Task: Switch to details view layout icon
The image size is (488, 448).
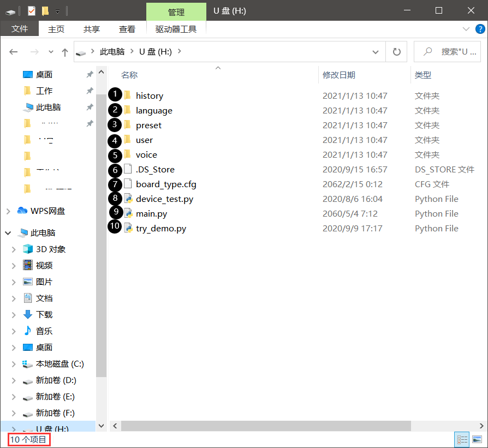Action: coord(462,439)
